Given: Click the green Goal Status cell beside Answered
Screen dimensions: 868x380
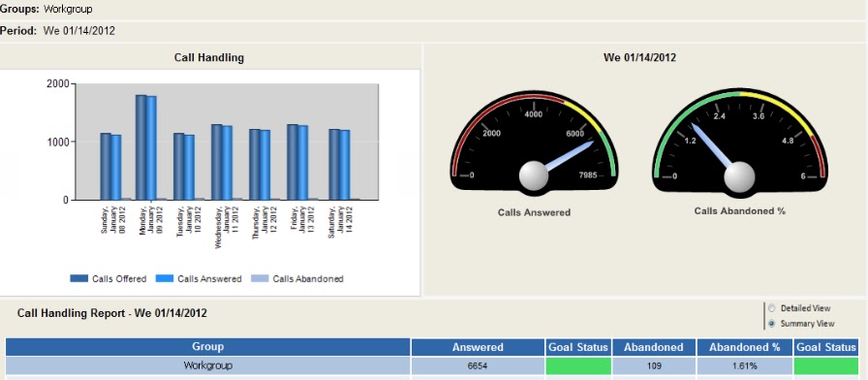Looking at the screenshot, I should click(578, 365).
